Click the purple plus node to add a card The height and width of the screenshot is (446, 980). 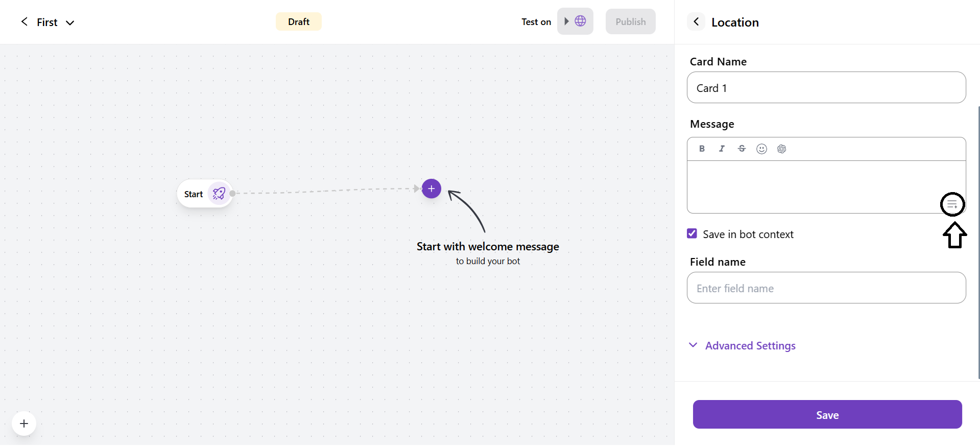tap(432, 189)
